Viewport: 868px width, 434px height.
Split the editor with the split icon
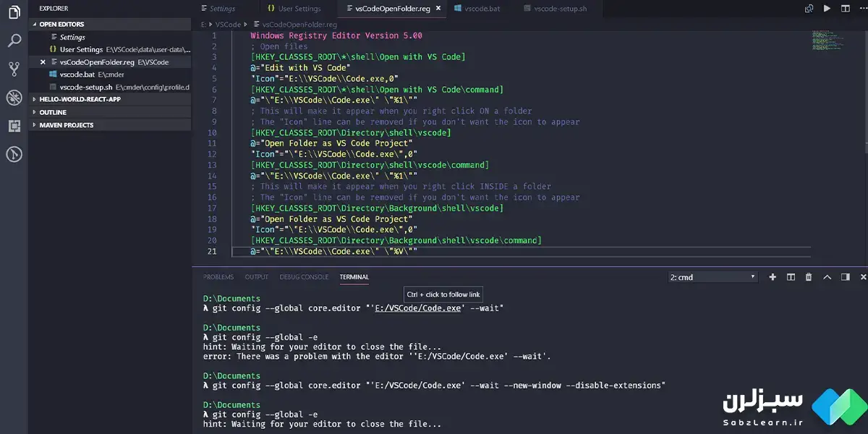coord(845,9)
